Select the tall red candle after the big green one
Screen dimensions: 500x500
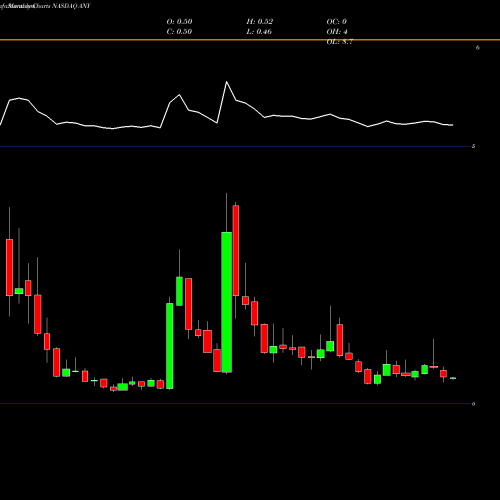236,250
